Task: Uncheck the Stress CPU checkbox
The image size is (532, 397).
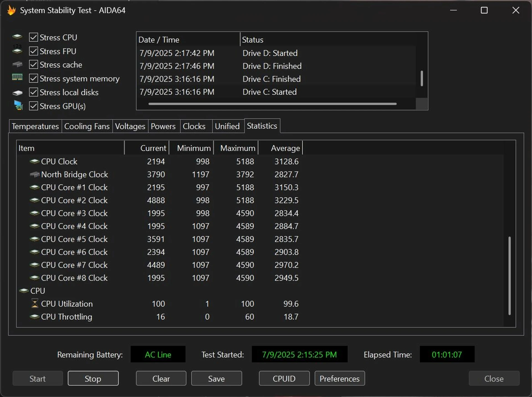Action: [x=34, y=37]
